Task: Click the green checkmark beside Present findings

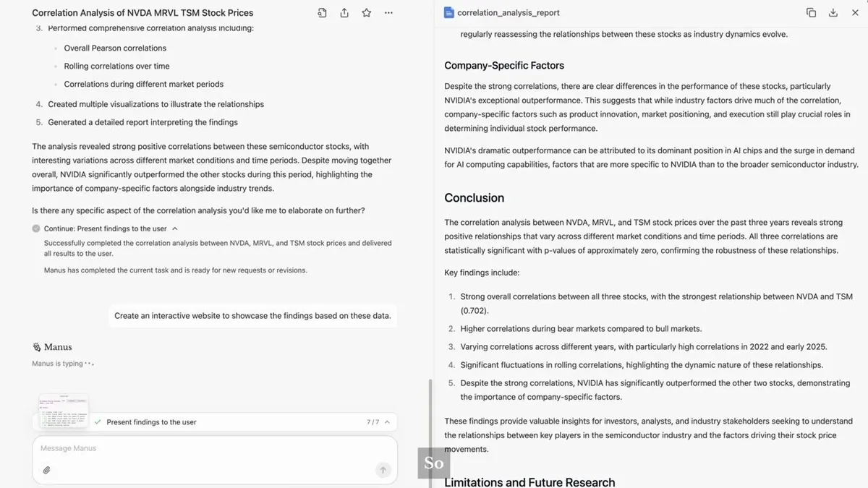Action: click(98, 422)
